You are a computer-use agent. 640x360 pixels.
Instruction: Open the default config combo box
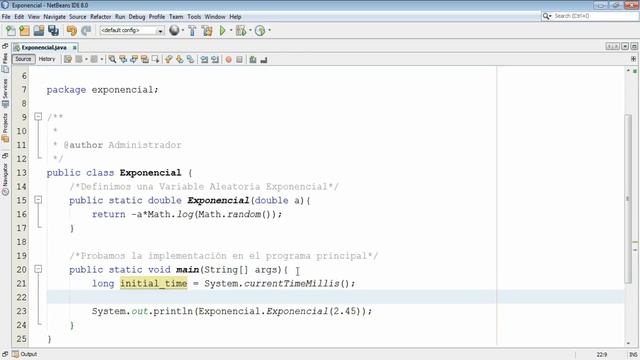132,31
